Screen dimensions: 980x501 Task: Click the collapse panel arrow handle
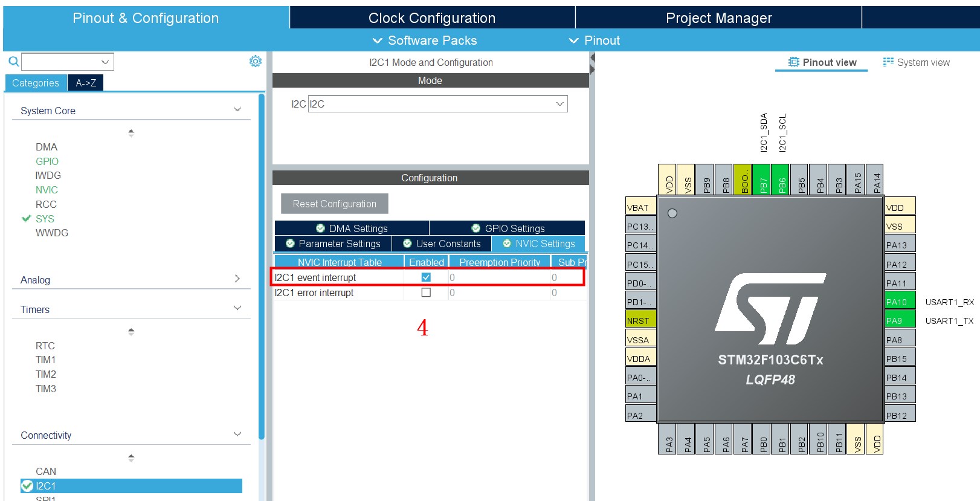pos(592,63)
